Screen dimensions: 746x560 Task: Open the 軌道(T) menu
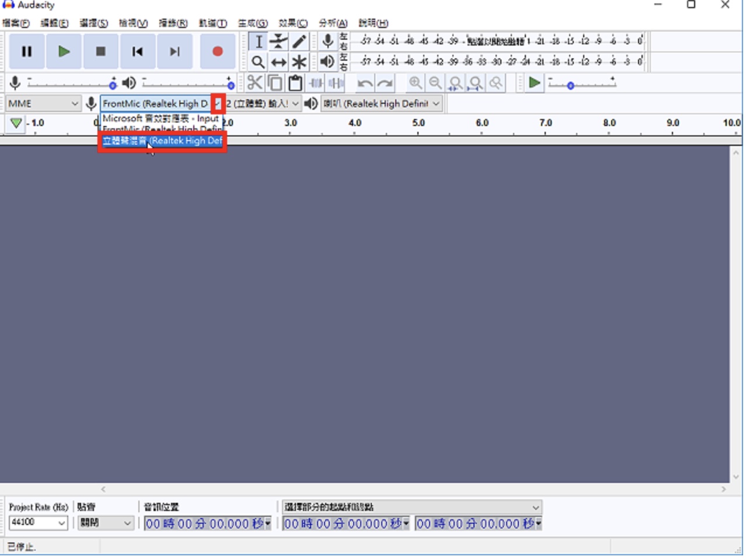[x=212, y=23]
